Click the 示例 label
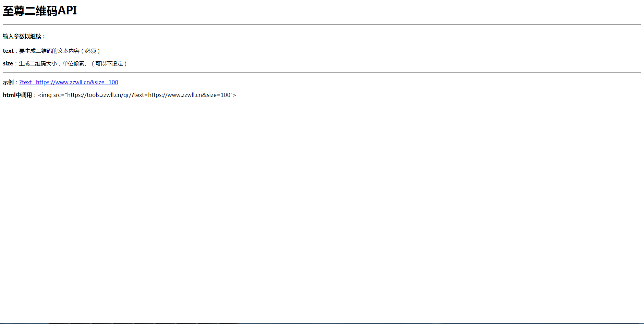Image resolution: width=644 pixels, height=324 pixels. (8, 82)
